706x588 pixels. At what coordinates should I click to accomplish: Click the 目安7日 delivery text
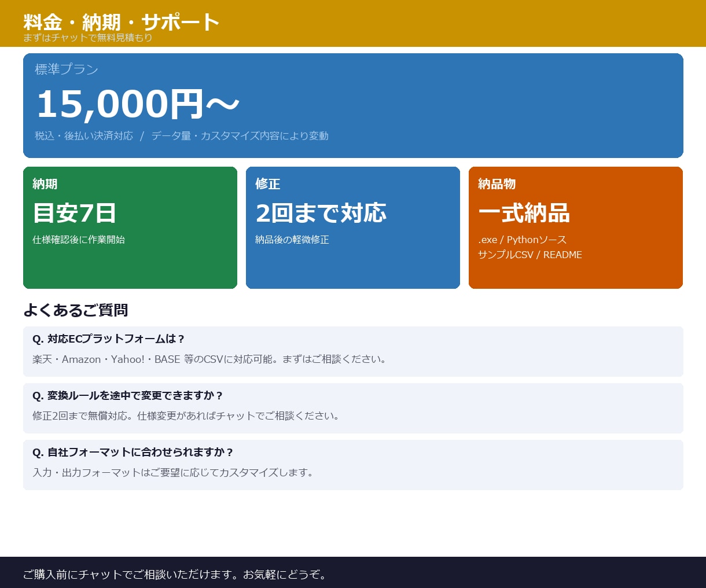[x=75, y=213]
